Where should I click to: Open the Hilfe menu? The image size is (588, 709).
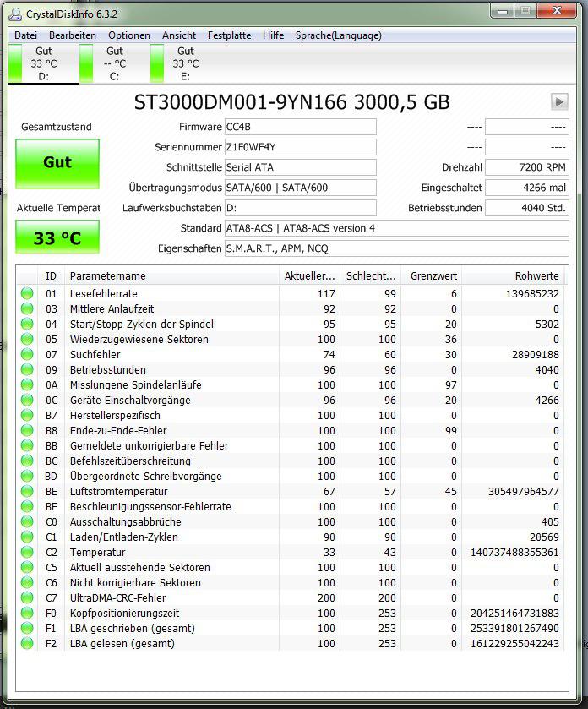tap(273, 35)
